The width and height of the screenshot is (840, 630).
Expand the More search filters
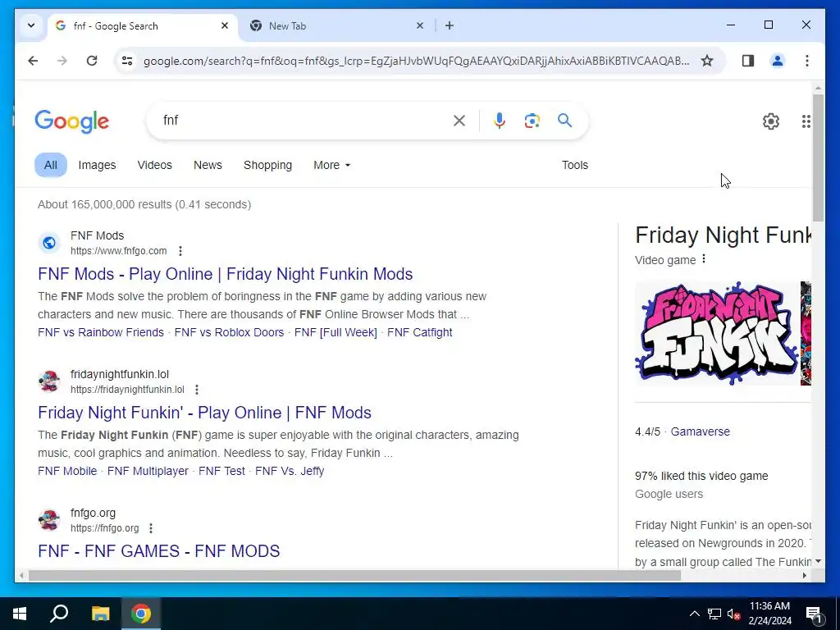click(x=331, y=165)
